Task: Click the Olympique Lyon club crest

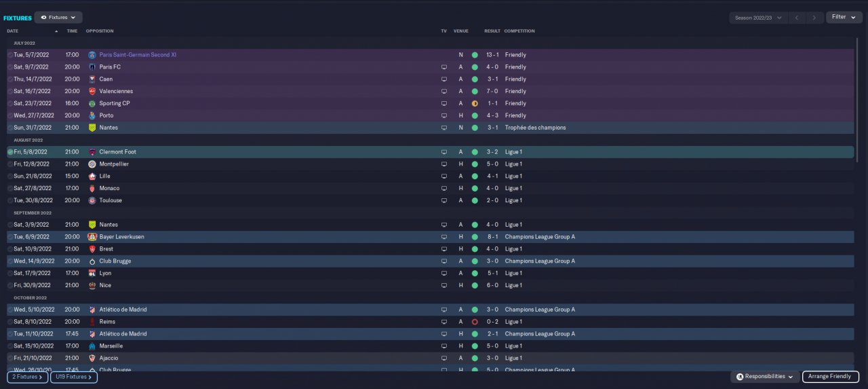Action: (x=92, y=273)
